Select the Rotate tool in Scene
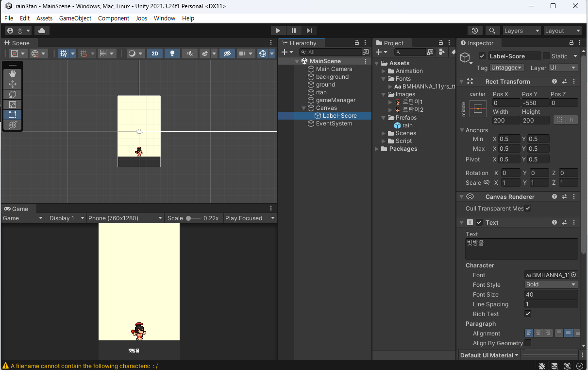The width and height of the screenshot is (588, 370). pos(13,94)
